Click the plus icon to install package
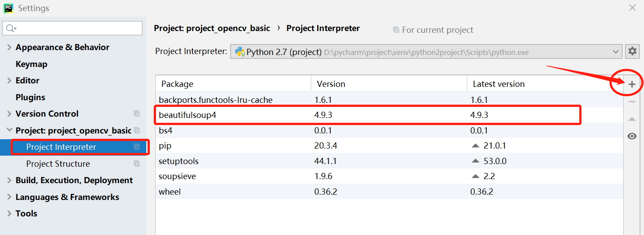The image size is (644, 235). pyautogui.click(x=632, y=84)
